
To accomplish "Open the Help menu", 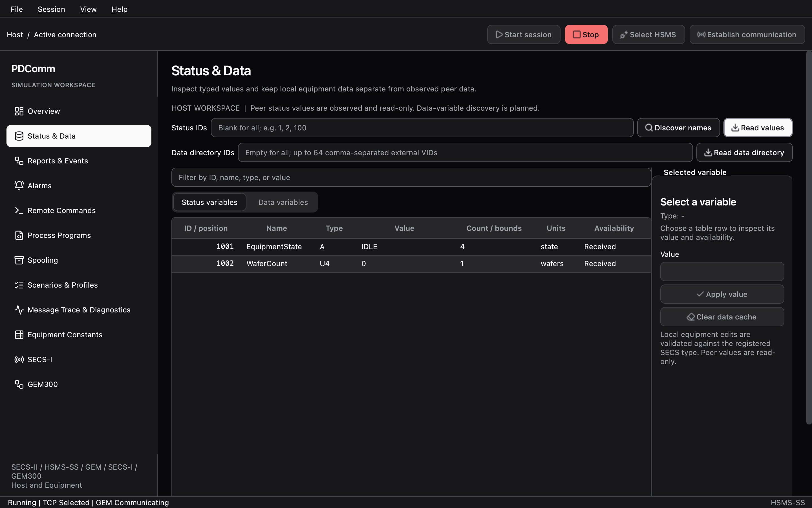I will (120, 9).
